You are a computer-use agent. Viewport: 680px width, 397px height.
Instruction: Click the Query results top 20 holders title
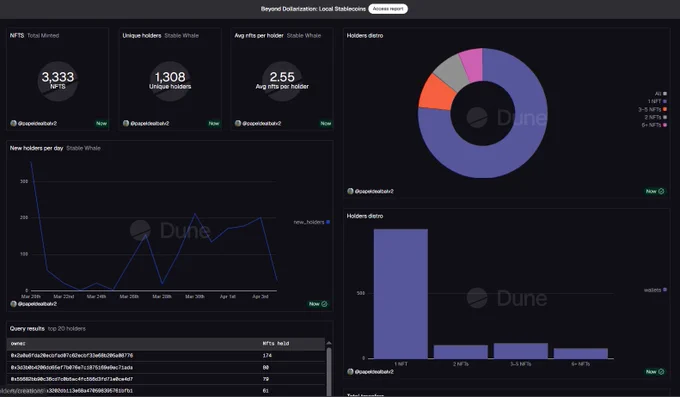click(x=48, y=328)
